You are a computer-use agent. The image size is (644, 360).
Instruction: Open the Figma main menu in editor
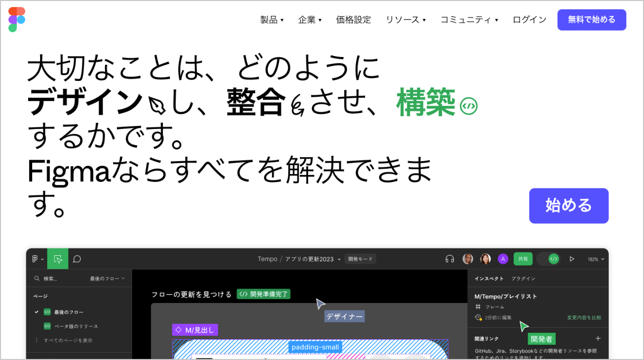pyautogui.click(x=37, y=259)
